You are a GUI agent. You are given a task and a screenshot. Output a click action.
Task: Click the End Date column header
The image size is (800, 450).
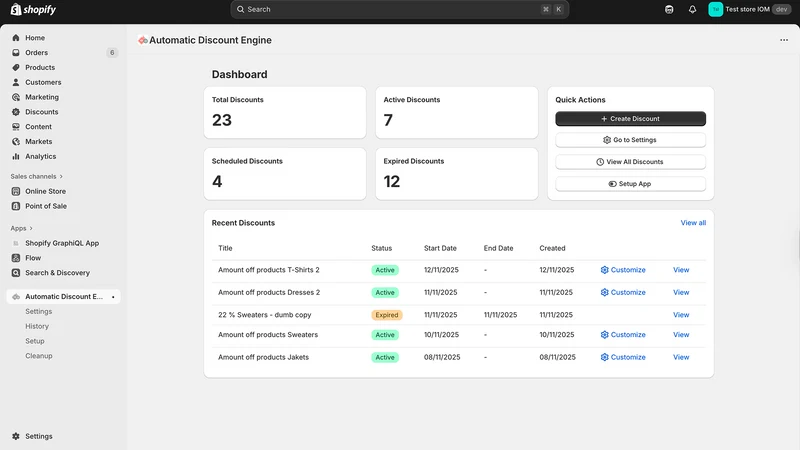(498, 248)
